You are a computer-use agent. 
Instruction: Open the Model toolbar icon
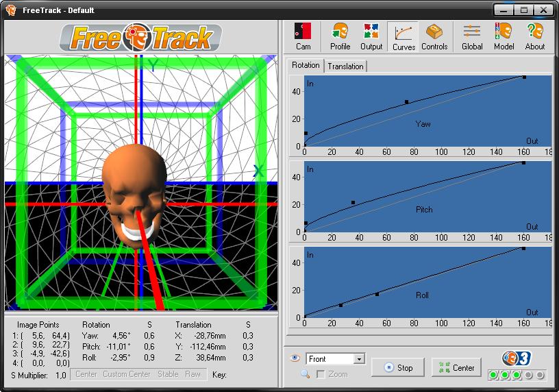click(x=504, y=36)
